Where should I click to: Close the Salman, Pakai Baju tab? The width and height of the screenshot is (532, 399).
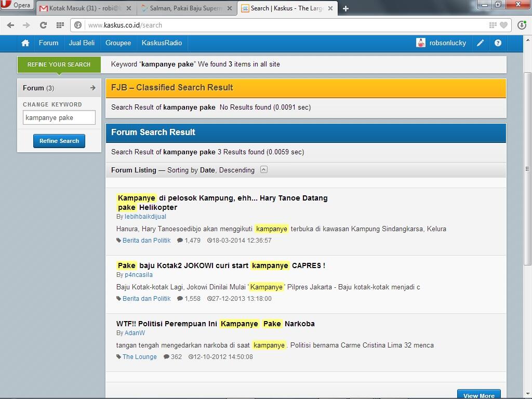(230, 8)
